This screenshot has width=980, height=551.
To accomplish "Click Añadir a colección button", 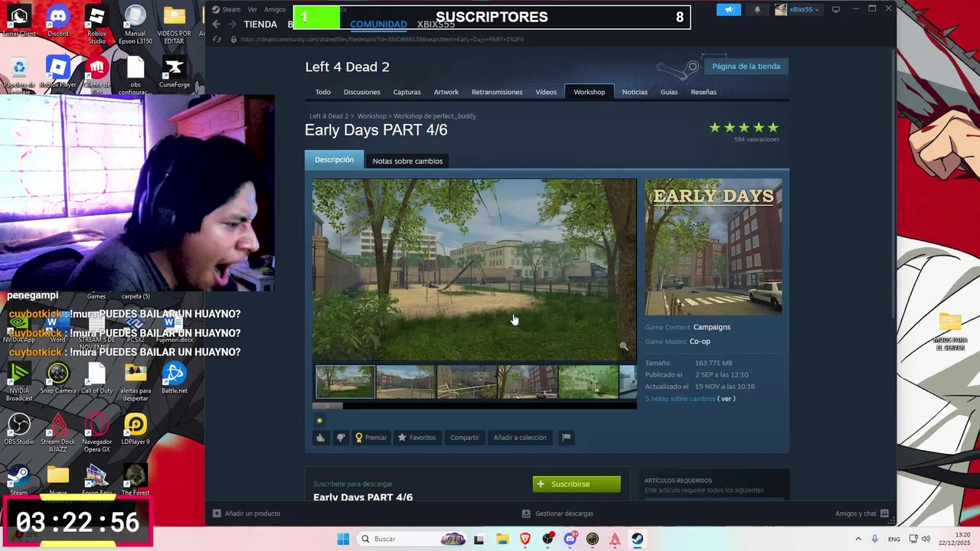I will coord(520,438).
